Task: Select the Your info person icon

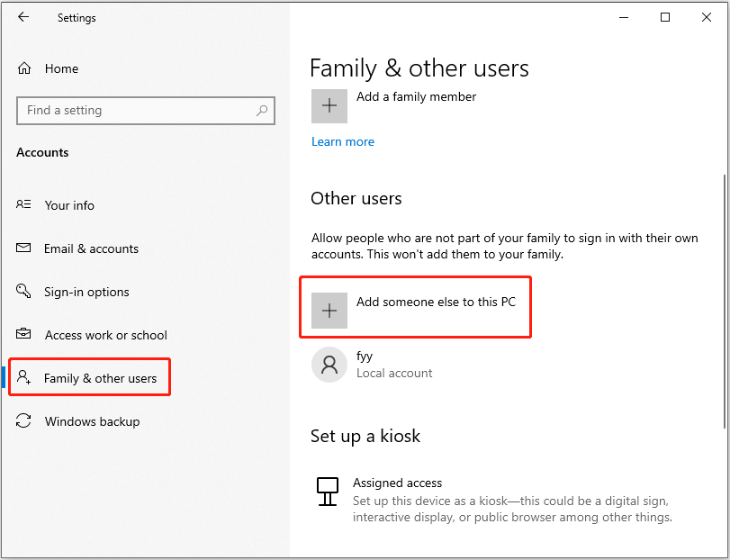Action: click(24, 205)
